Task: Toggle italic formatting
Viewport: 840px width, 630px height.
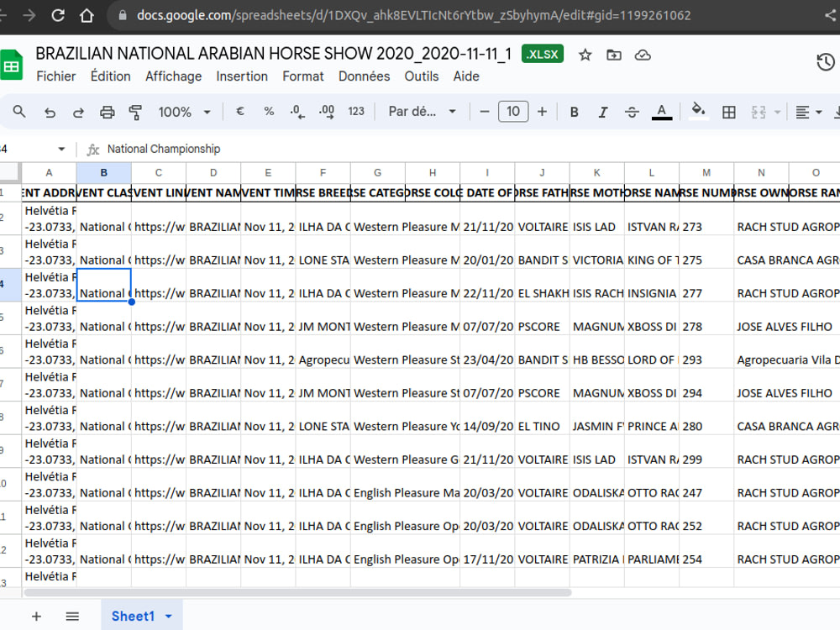Action: (603, 112)
